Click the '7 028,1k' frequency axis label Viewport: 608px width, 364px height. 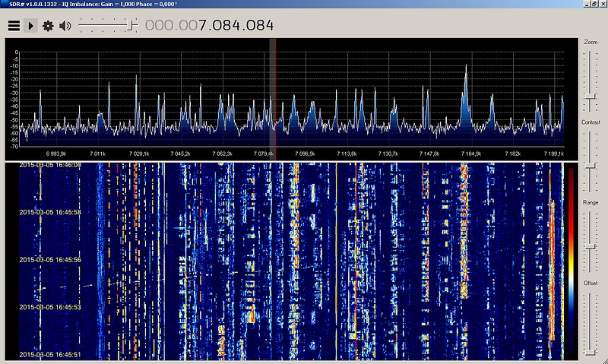[x=139, y=154]
